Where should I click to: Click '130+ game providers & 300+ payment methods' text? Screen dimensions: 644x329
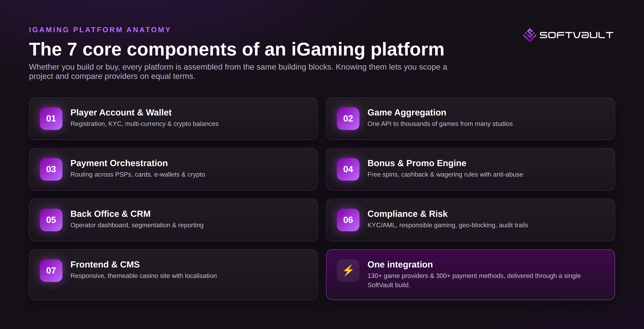(435, 276)
